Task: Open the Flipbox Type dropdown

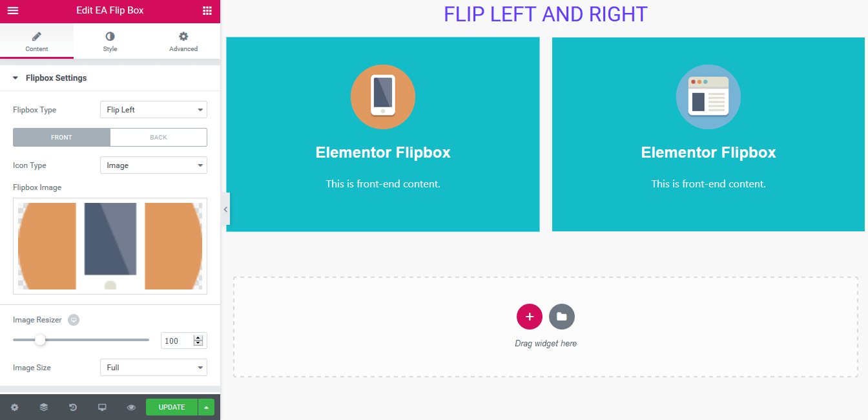Action: (153, 109)
